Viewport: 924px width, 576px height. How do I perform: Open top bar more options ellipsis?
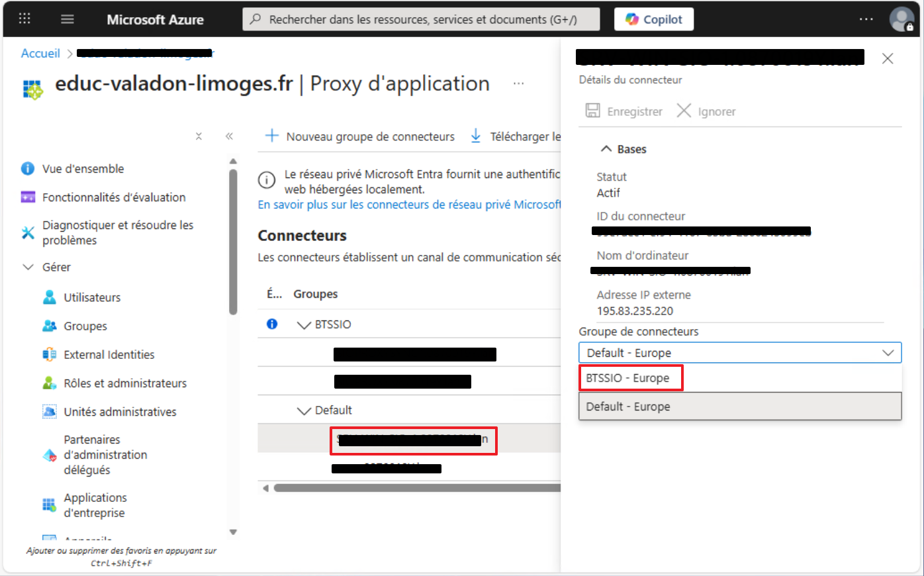pyautogui.click(x=866, y=19)
